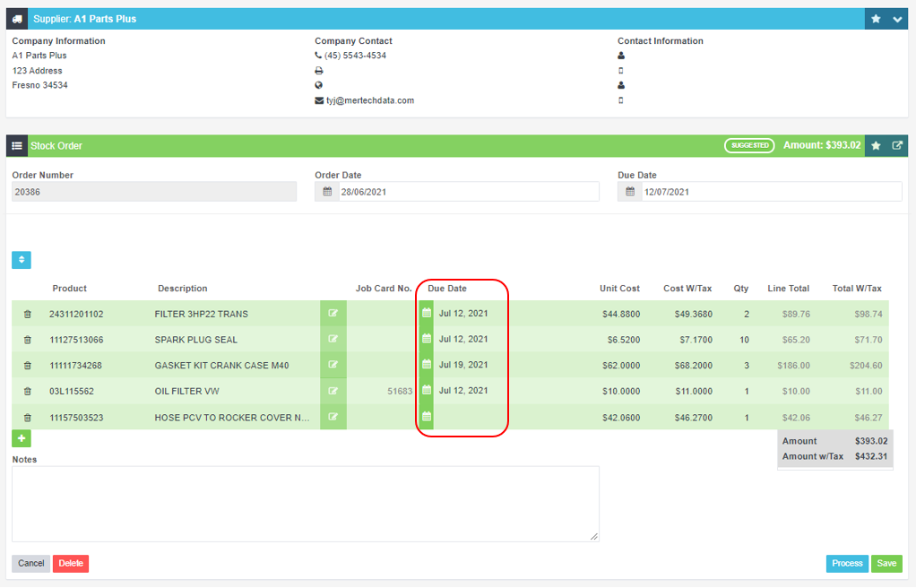The image size is (916, 588).
Task: Click the Amount w/Tax total $432.31
Action: click(x=871, y=456)
